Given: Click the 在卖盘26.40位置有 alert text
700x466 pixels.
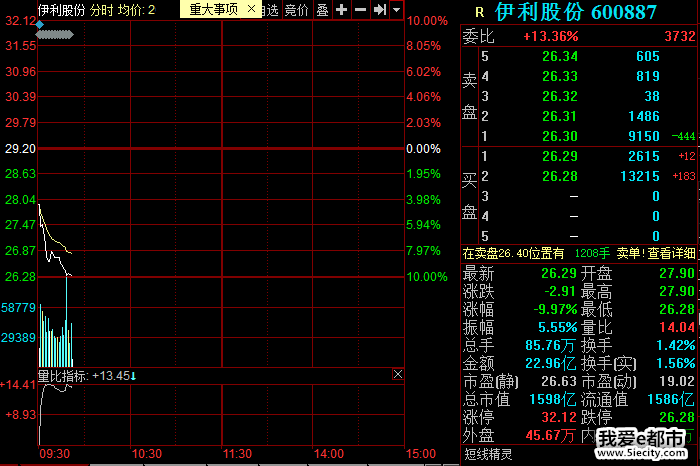Looking at the screenshot, I should coord(513,254).
